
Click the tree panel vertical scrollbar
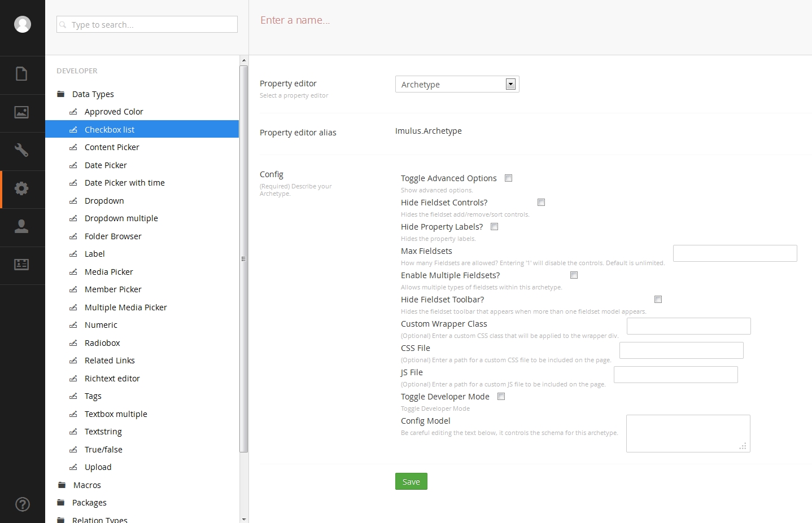243,258
